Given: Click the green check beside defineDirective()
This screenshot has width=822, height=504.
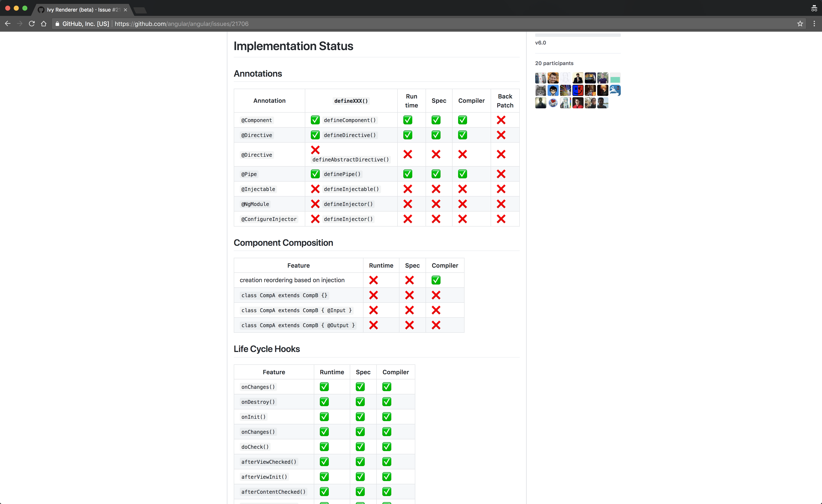Looking at the screenshot, I should pos(315,135).
